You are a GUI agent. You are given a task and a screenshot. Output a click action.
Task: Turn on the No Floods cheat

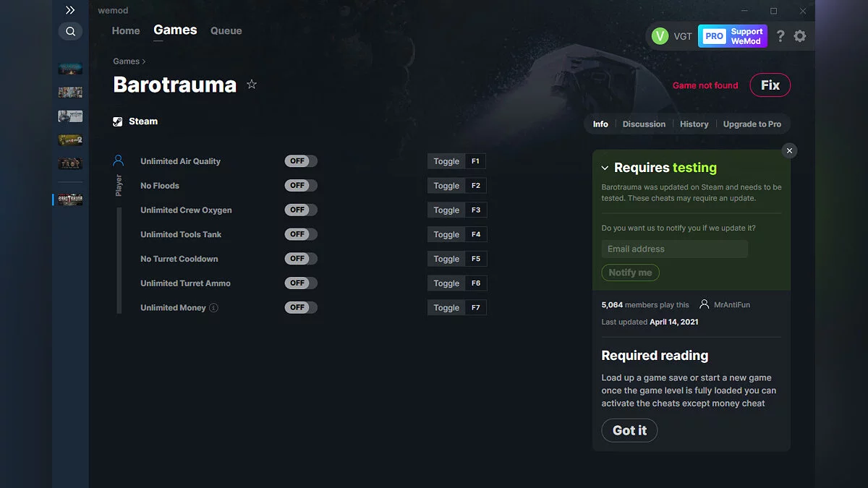tap(300, 185)
